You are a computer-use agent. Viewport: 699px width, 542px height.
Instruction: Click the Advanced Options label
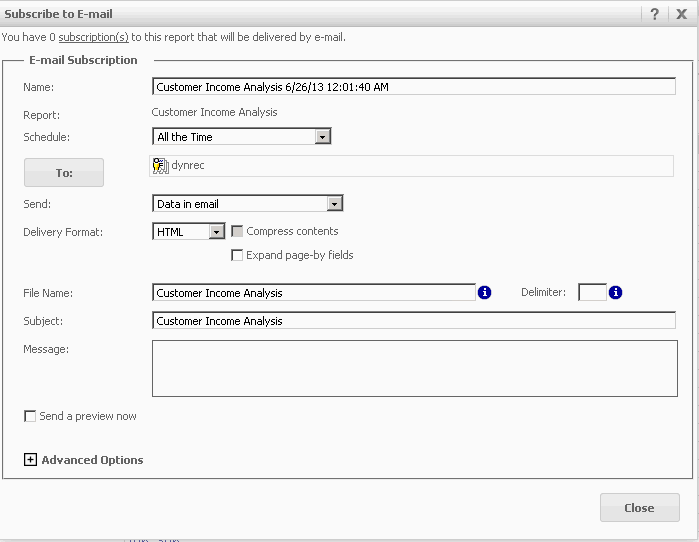92,460
